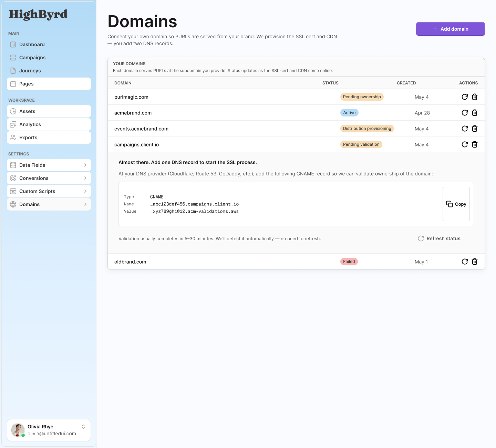Click the Journeys document icon
Image resolution: width=496 pixels, height=448 pixels.
click(x=13, y=71)
